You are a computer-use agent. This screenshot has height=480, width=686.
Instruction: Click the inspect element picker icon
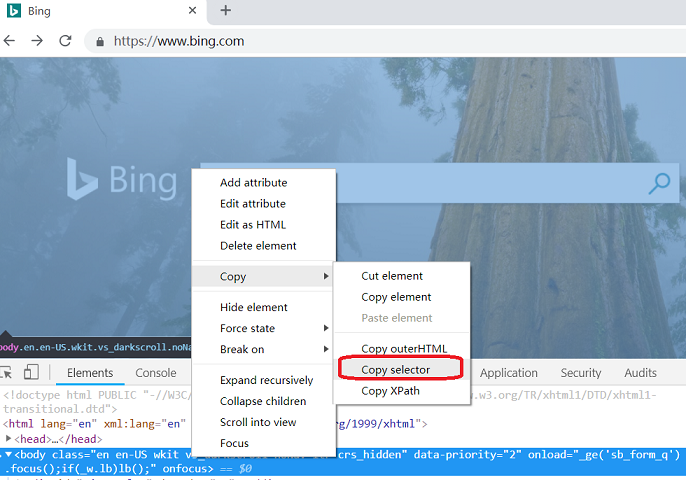5,372
